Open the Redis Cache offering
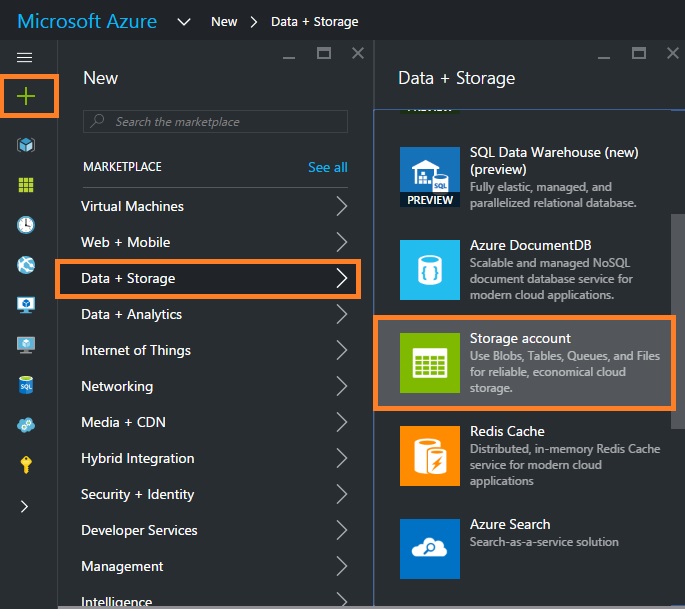685x609 pixels. 529,455
